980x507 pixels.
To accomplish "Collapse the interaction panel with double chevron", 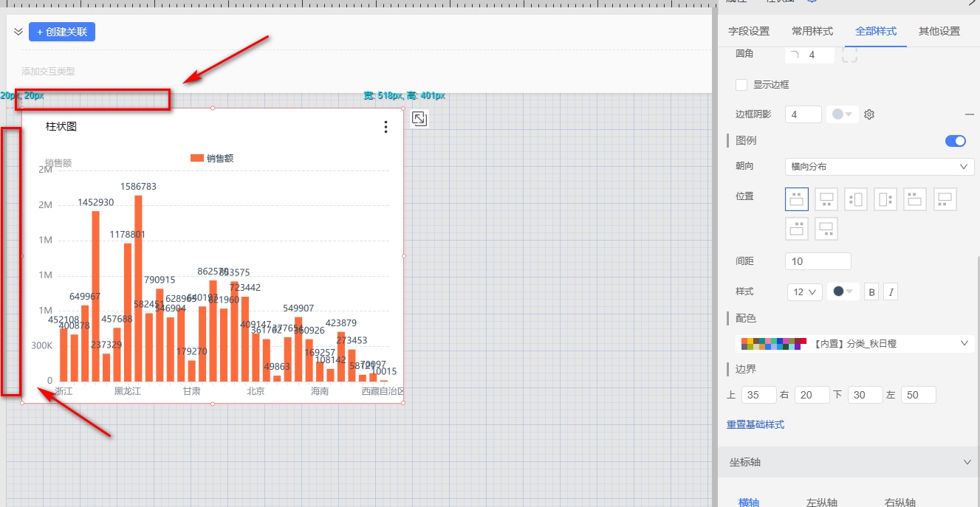I will tap(18, 32).
